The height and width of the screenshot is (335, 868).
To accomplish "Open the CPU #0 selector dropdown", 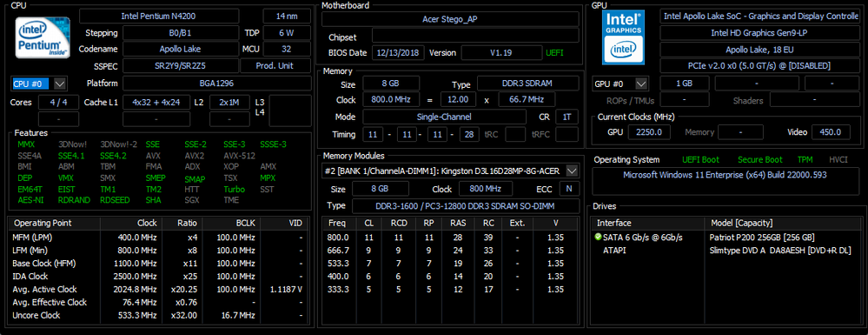I will pos(60,84).
